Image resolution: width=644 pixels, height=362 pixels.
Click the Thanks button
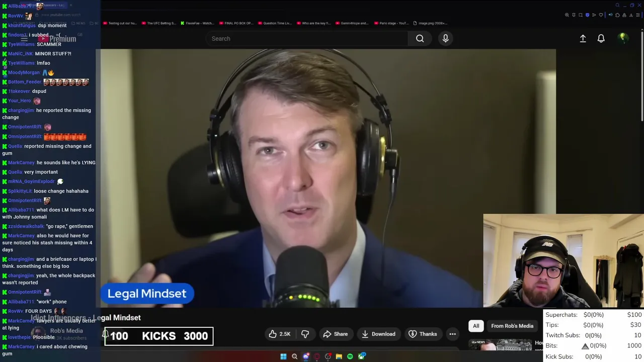(423, 334)
